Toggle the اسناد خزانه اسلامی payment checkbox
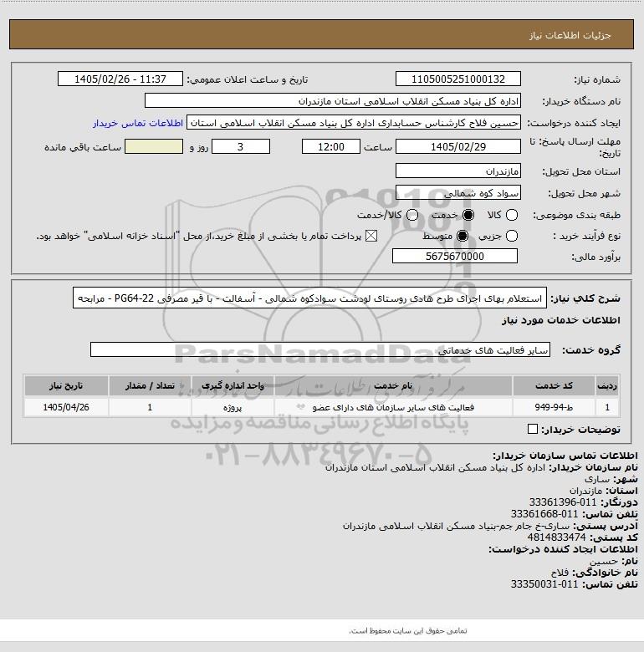Image resolution: width=644 pixels, height=652 pixels. (371, 237)
